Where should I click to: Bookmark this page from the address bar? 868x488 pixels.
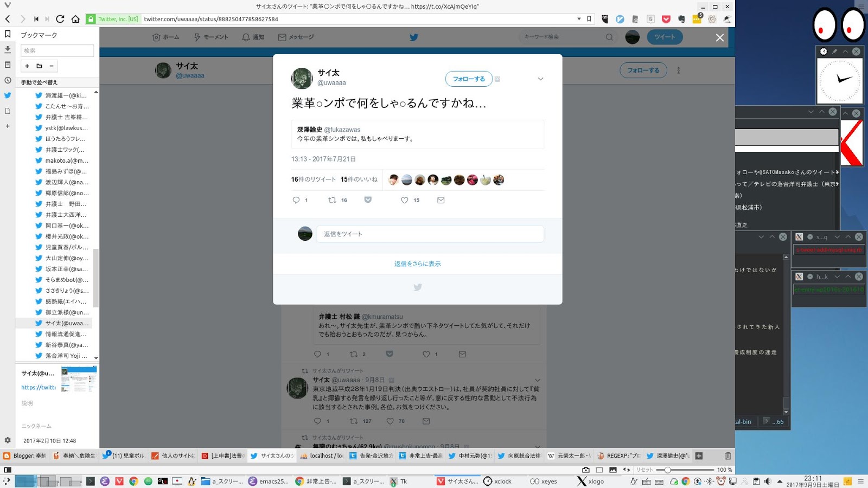(589, 19)
